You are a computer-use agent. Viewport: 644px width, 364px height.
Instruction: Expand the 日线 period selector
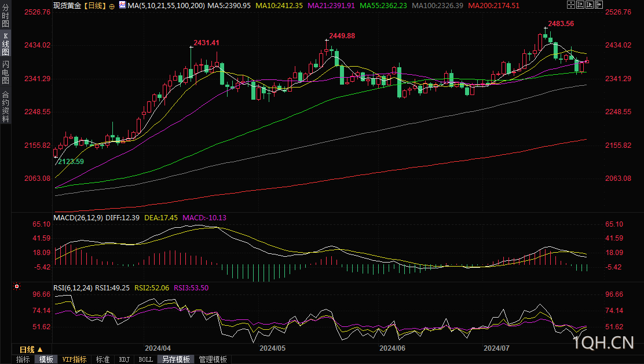[31, 350]
